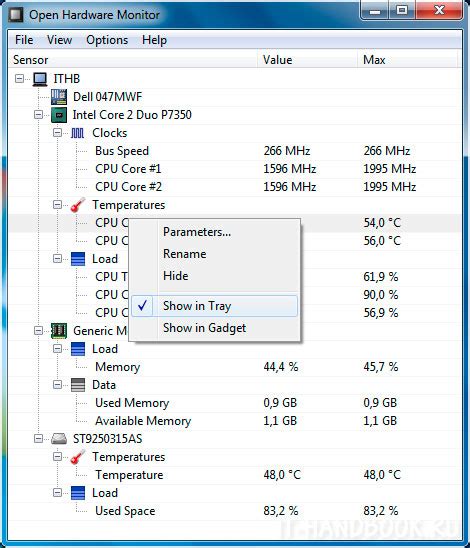Screen dimensions: 470x548
Task: Click the Clocks waveform icon
Action: coord(78,133)
